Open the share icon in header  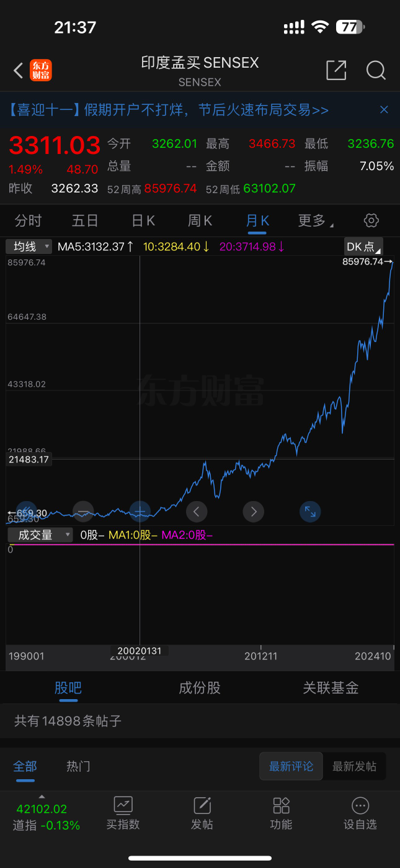(336, 70)
